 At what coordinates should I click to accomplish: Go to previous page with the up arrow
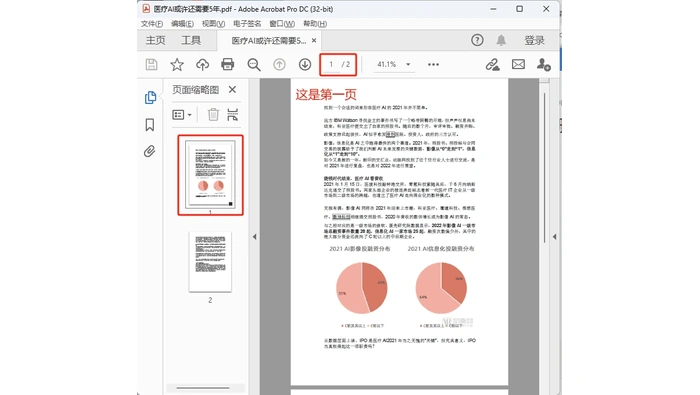[279, 65]
